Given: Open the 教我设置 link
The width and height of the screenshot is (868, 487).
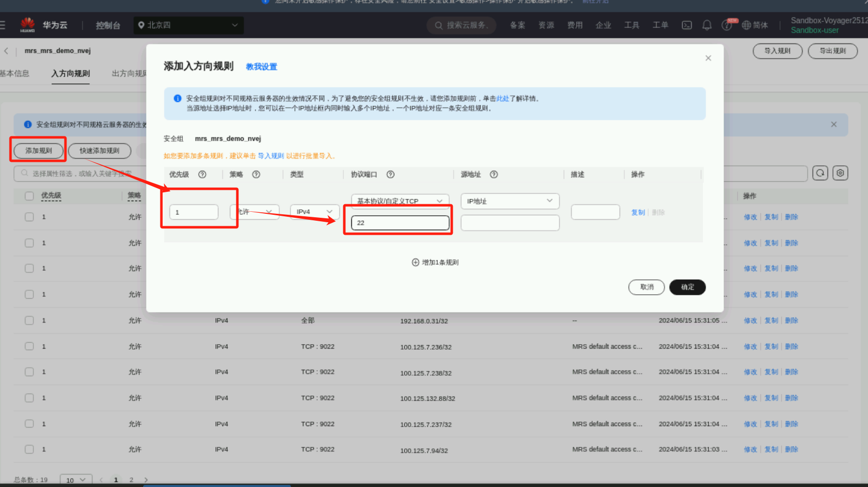Looking at the screenshot, I should (261, 66).
